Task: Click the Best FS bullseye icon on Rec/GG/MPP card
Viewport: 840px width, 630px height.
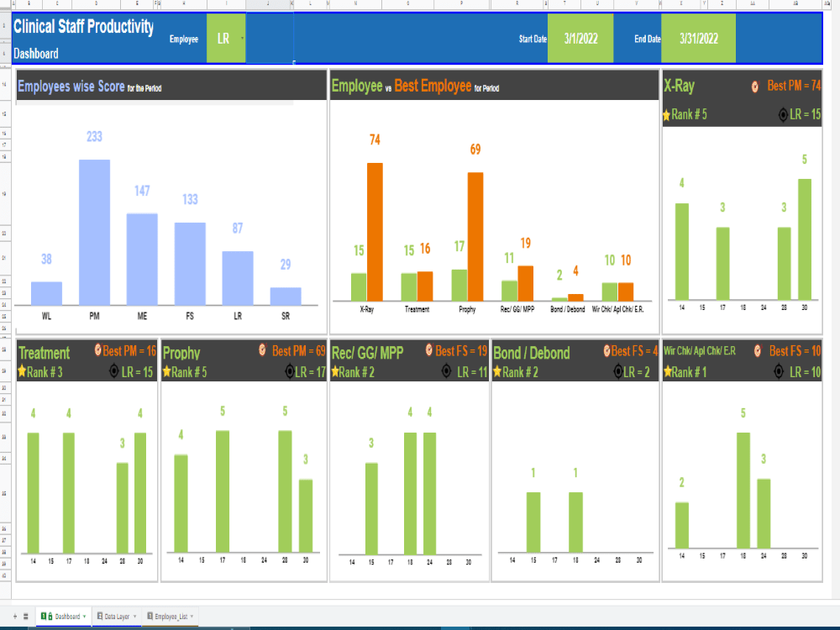Action: click(x=430, y=348)
